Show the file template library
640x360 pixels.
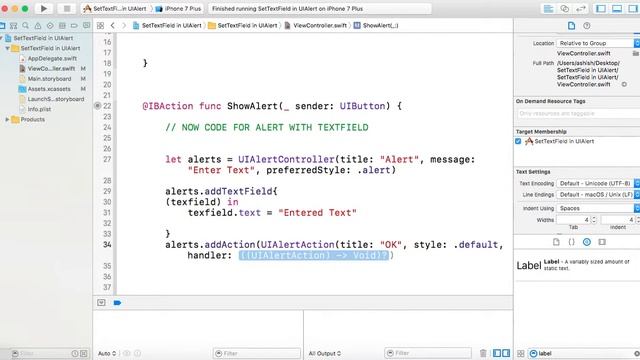556,242
